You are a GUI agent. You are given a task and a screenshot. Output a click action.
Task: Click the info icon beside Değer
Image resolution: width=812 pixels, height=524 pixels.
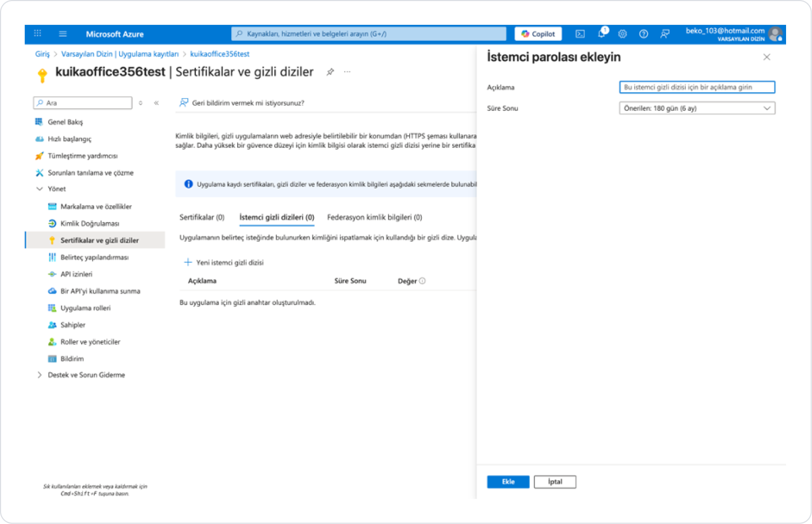coord(422,281)
